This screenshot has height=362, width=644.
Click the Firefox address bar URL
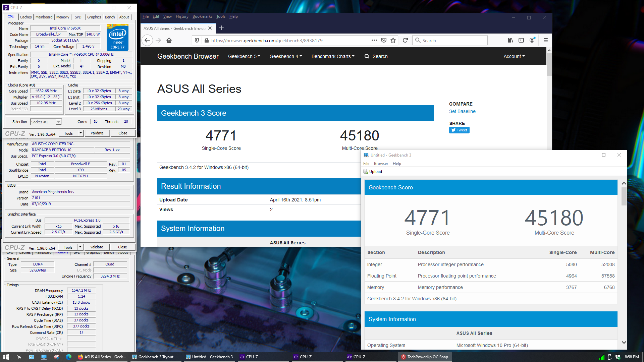coord(267,41)
